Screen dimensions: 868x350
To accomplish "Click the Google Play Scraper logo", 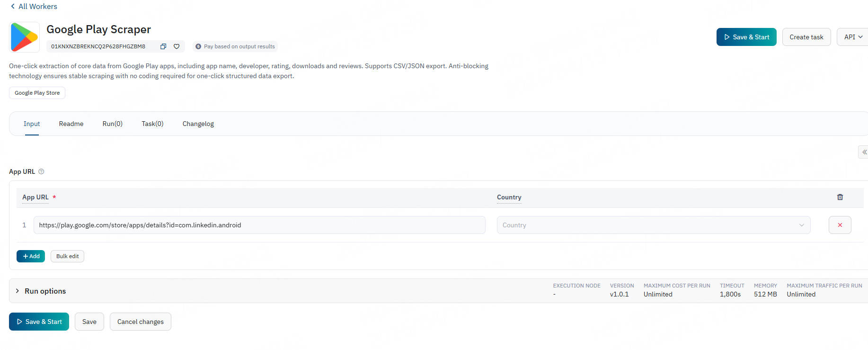I will point(24,37).
